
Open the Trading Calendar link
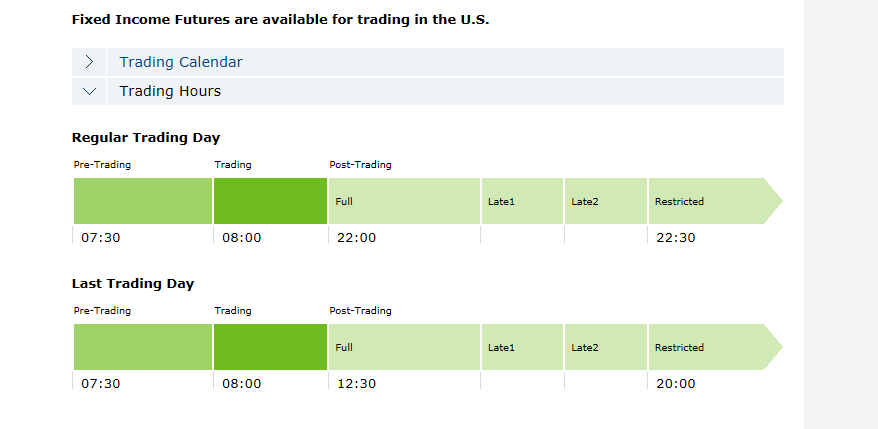click(x=181, y=62)
